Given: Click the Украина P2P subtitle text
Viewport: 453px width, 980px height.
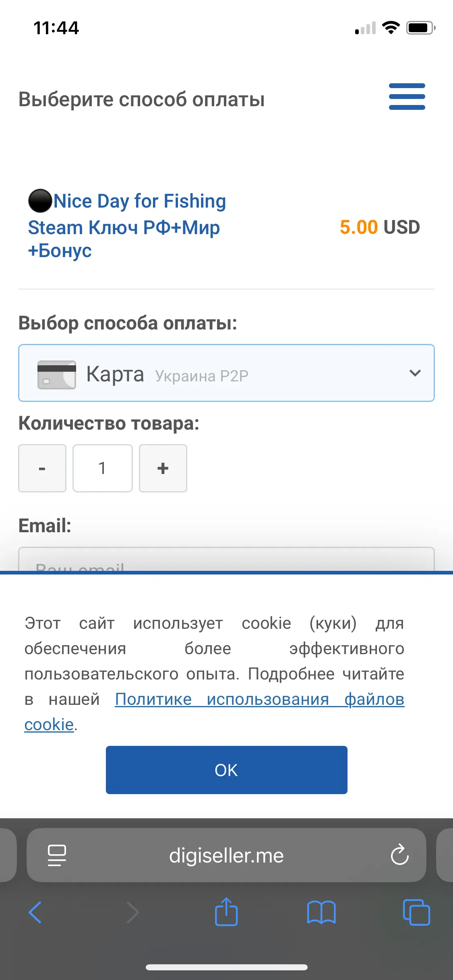Looking at the screenshot, I should 202,376.
